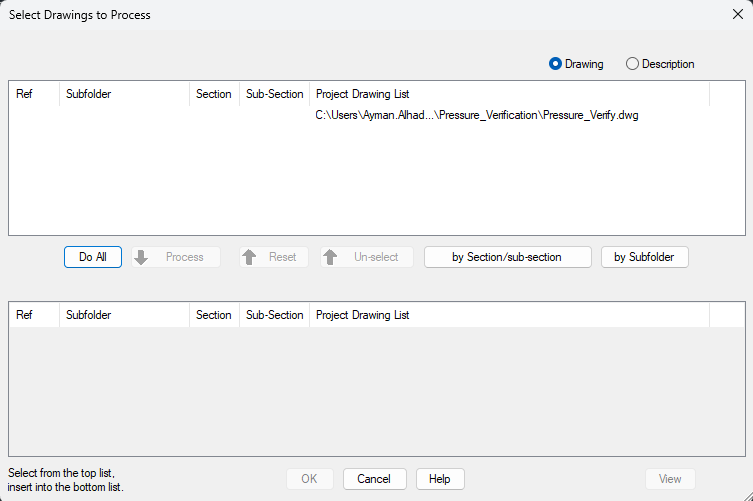Click top list Project Drawing List header
The width and height of the screenshot is (753, 501).
(509, 94)
